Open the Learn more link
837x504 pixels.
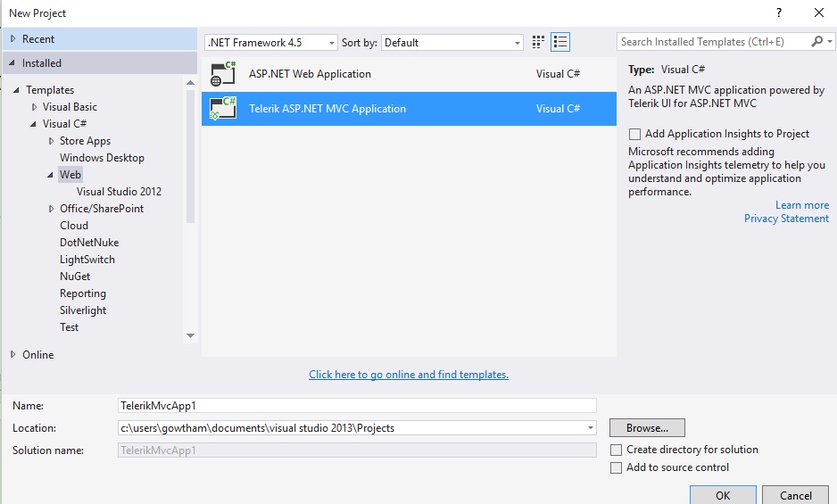(802, 205)
